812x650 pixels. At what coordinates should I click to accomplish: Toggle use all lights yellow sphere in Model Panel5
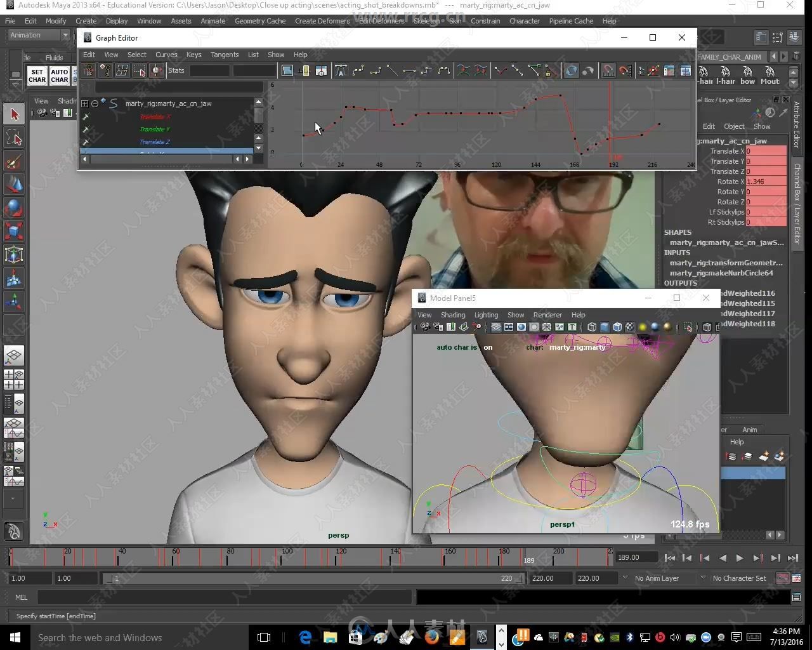(643, 328)
